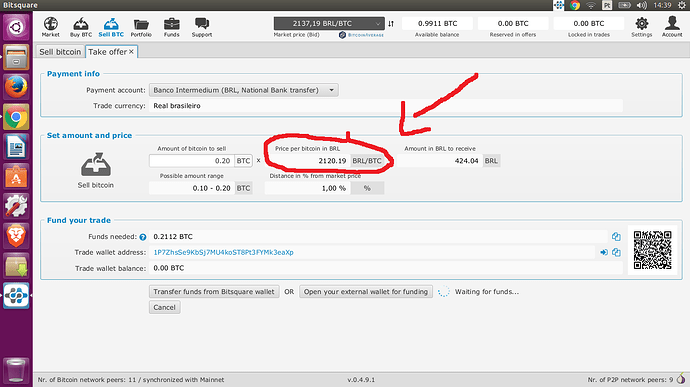Toggle bid/ask market price arrows

pyautogui.click(x=391, y=24)
